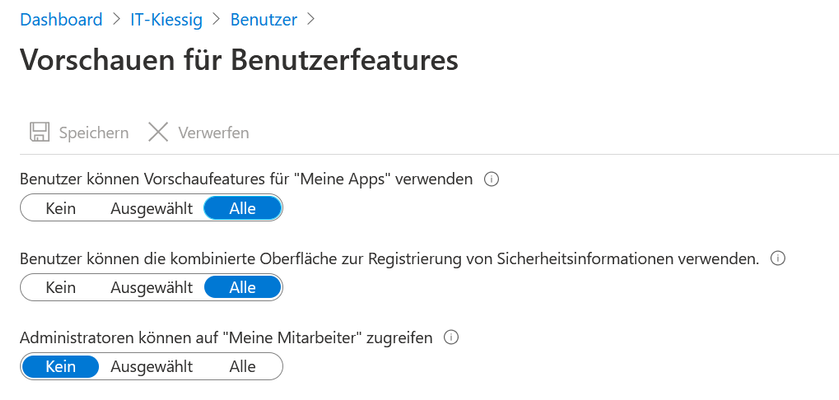839x400 pixels.
Task: Select Alle for "Meine Mitarbeiter" access
Action: click(x=242, y=367)
